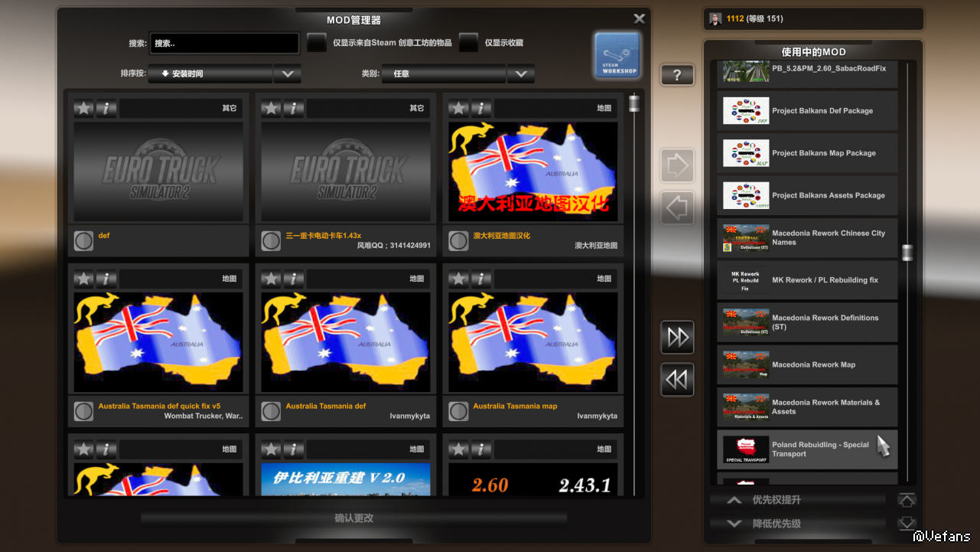Viewport: 980px width, 552px height.
Task: Select the Australia Tasmania map thumbnail
Action: (532, 342)
